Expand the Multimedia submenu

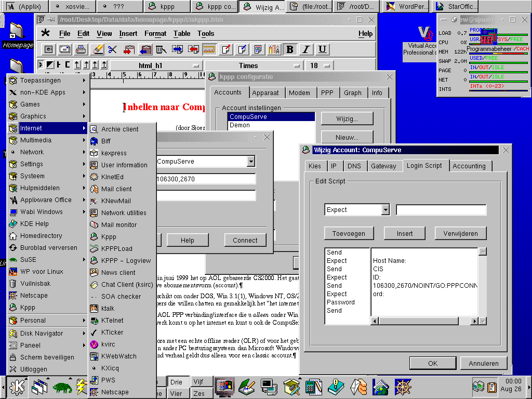coord(47,140)
